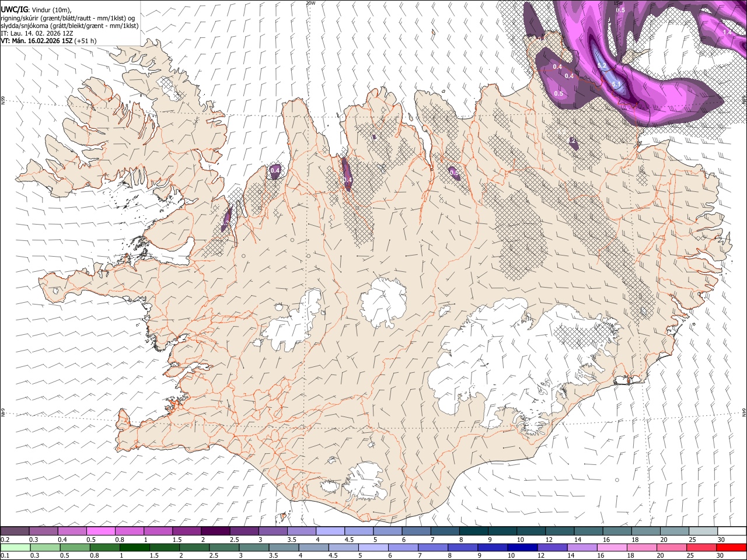Select the 'slydda/snjókoma' legend description line
The width and height of the screenshot is (747, 560).
pyautogui.click(x=69, y=26)
